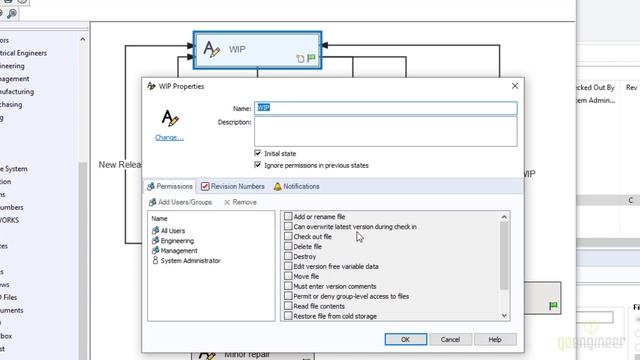This screenshot has height=360, width=640.
Task: Click the WIP state icon in the dialog
Action: [x=170, y=118]
